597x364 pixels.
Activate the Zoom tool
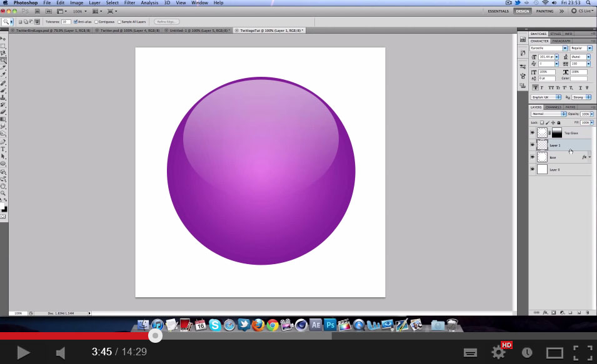pos(4,192)
